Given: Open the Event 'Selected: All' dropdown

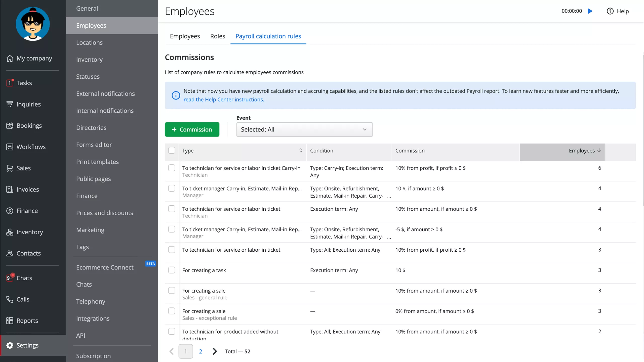Looking at the screenshot, I should click(x=304, y=129).
